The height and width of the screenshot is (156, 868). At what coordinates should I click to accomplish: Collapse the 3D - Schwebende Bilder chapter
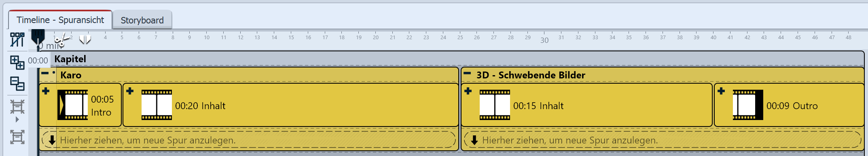click(467, 73)
